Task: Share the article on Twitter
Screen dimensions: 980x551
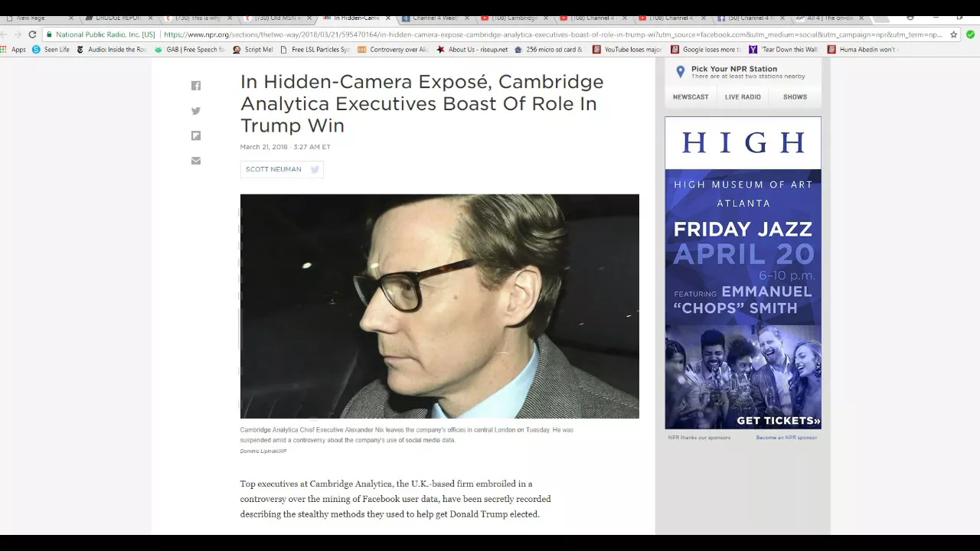Action: (196, 111)
